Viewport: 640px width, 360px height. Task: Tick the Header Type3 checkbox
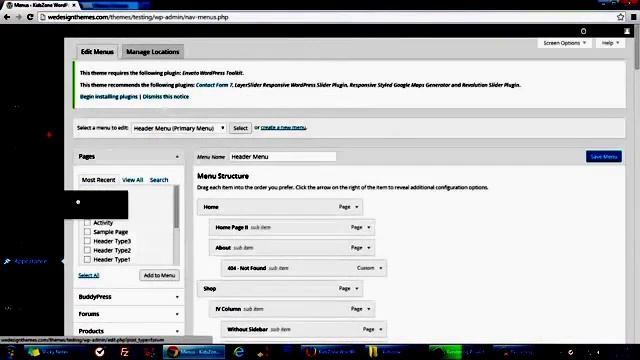tap(87, 241)
